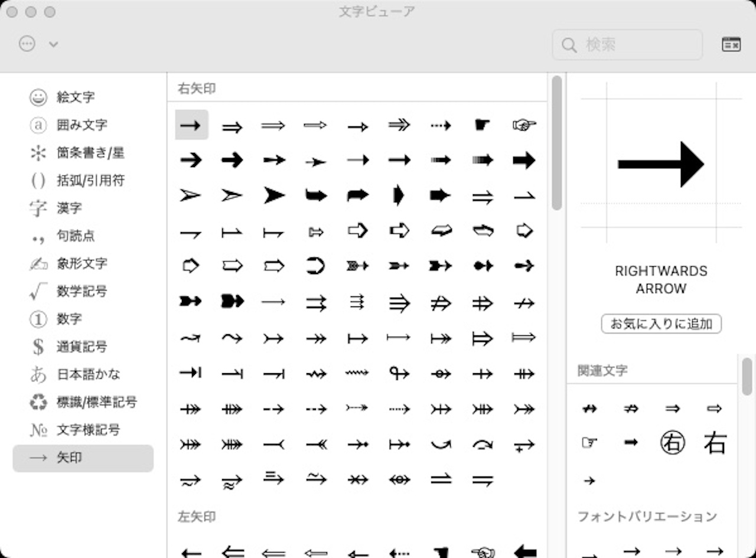Select the rightwards arrow with plus below
756x558 pixels.
pos(524,445)
